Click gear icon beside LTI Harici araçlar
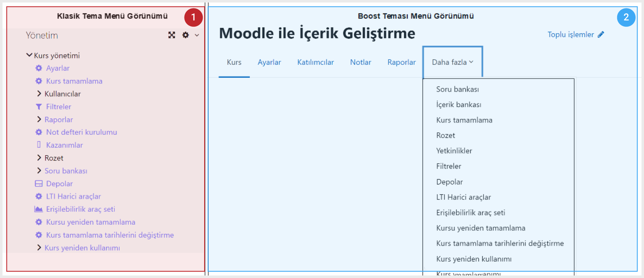This screenshot has height=278, width=644. click(x=39, y=196)
